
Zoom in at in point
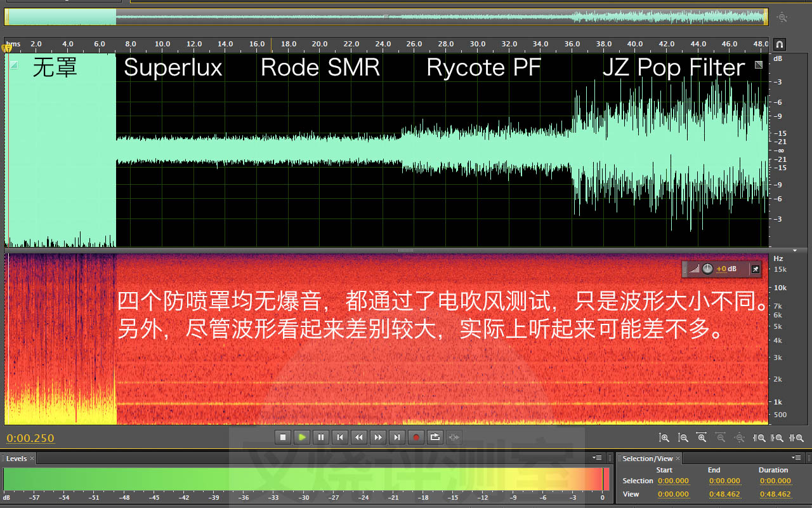coord(759,438)
